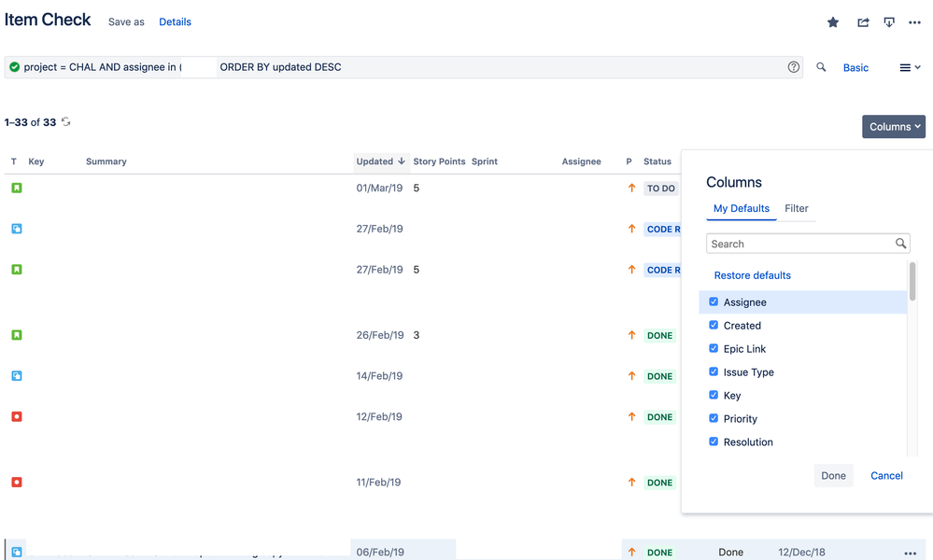Click subtask icon in first 27/Feb/19 row

coord(17,229)
